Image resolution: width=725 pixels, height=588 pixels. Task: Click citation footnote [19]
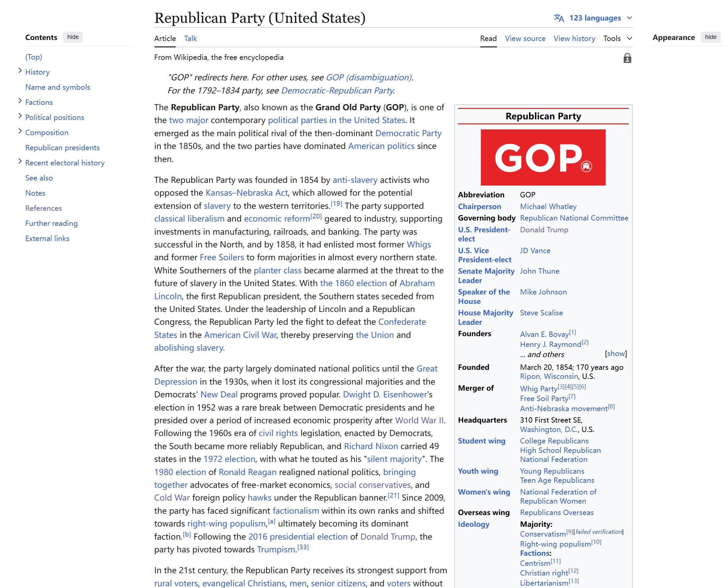[x=336, y=204]
